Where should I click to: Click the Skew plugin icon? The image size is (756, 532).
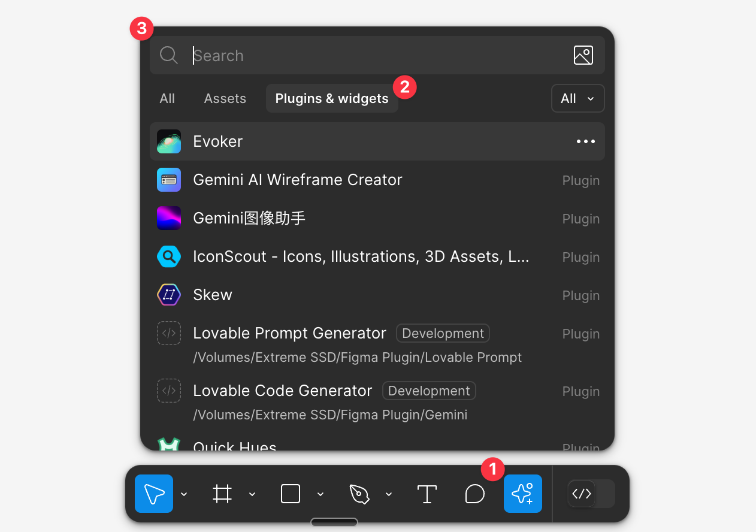(x=169, y=295)
